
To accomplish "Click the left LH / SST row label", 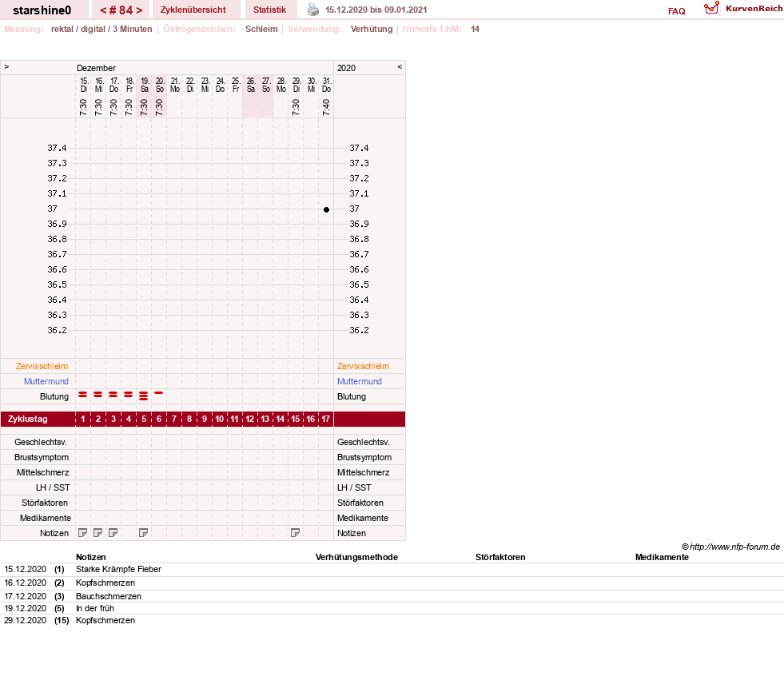I will (x=53, y=487).
